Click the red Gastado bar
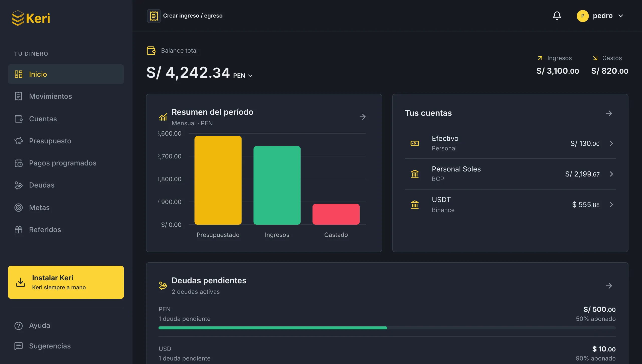 coord(336,214)
